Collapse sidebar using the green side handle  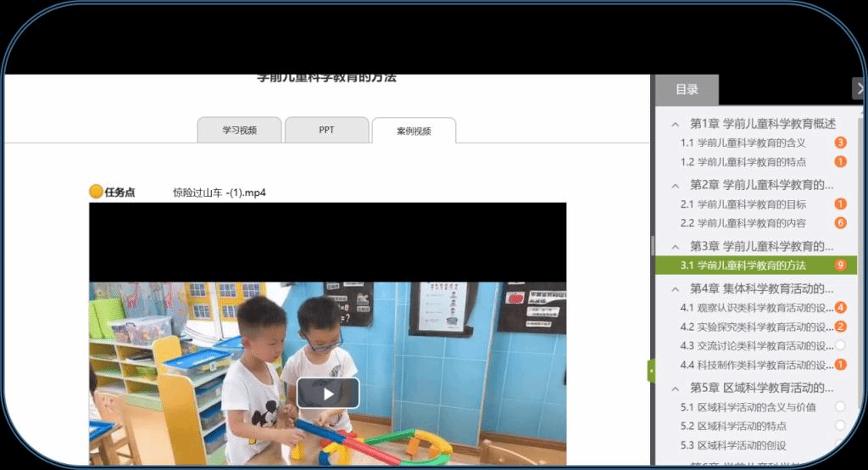pyautogui.click(x=651, y=371)
